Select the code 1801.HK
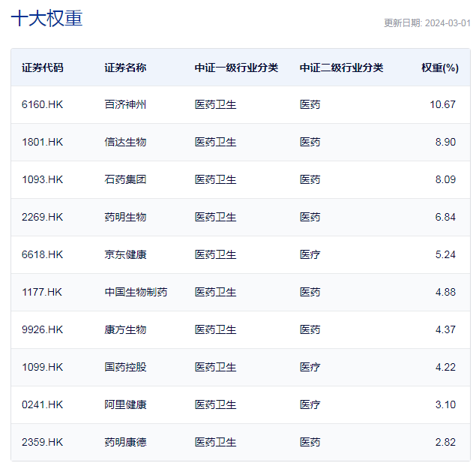 (42, 142)
